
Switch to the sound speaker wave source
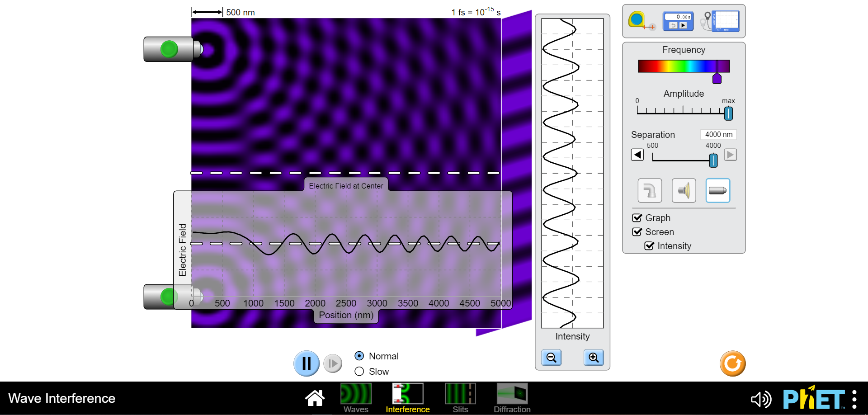coord(684,190)
